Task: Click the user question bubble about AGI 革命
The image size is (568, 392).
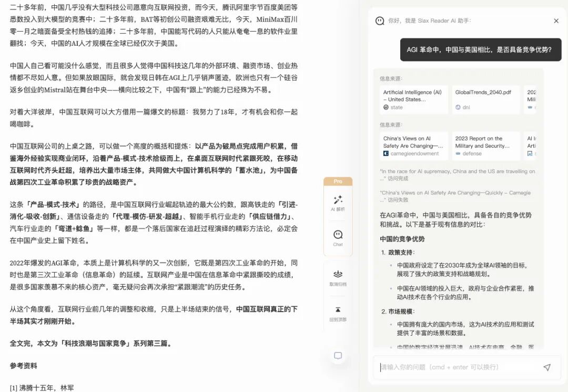Action: click(480, 49)
